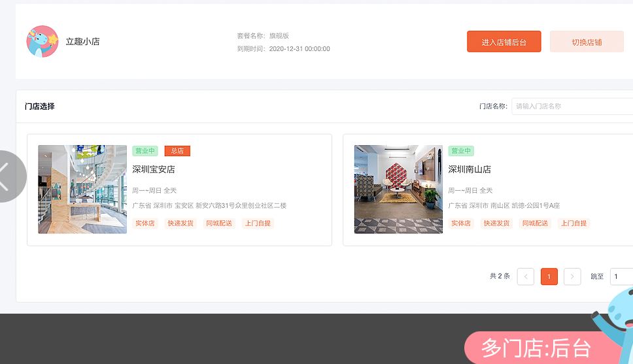This screenshot has width=633, height=364.
Task: Click 营业中 status badge on 深圳南山店
Action: (x=461, y=151)
